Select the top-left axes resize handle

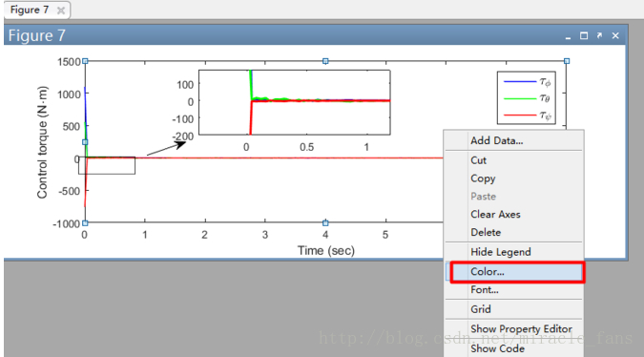[x=85, y=61]
